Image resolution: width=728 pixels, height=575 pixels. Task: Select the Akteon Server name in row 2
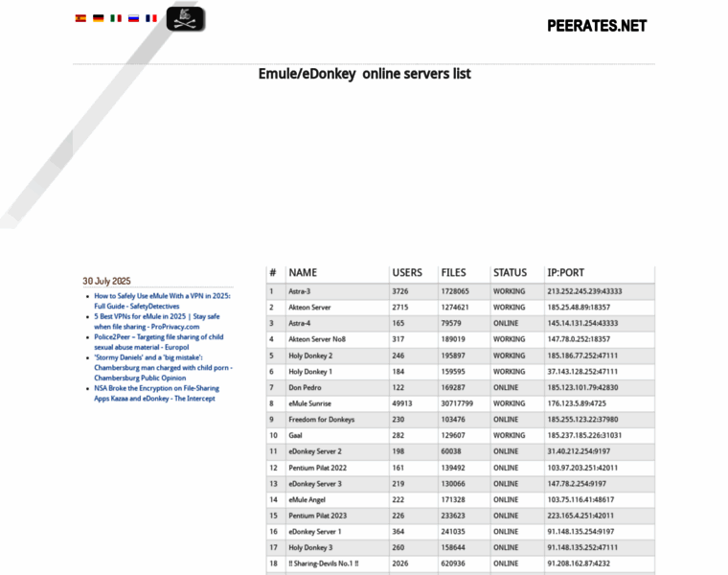[x=309, y=307]
